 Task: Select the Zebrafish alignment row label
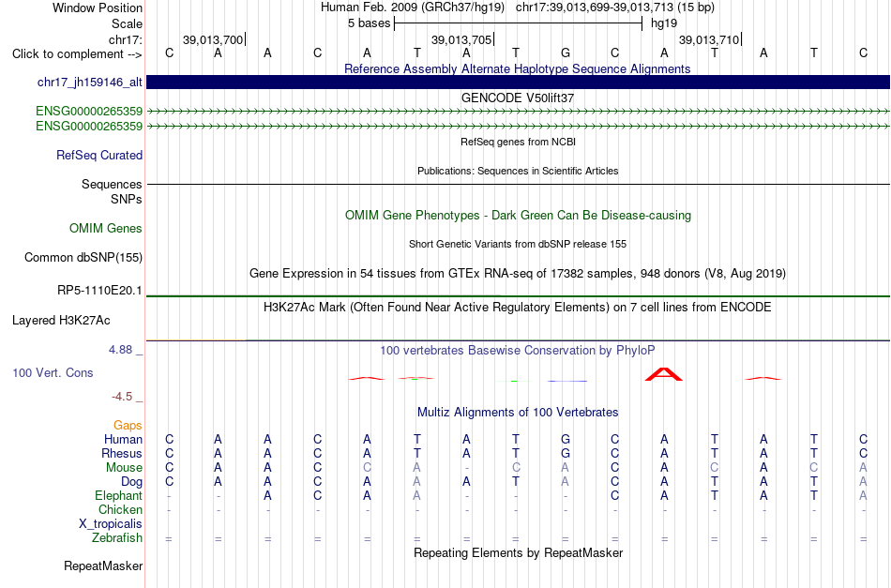pyautogui.click(x=117, y=538)
